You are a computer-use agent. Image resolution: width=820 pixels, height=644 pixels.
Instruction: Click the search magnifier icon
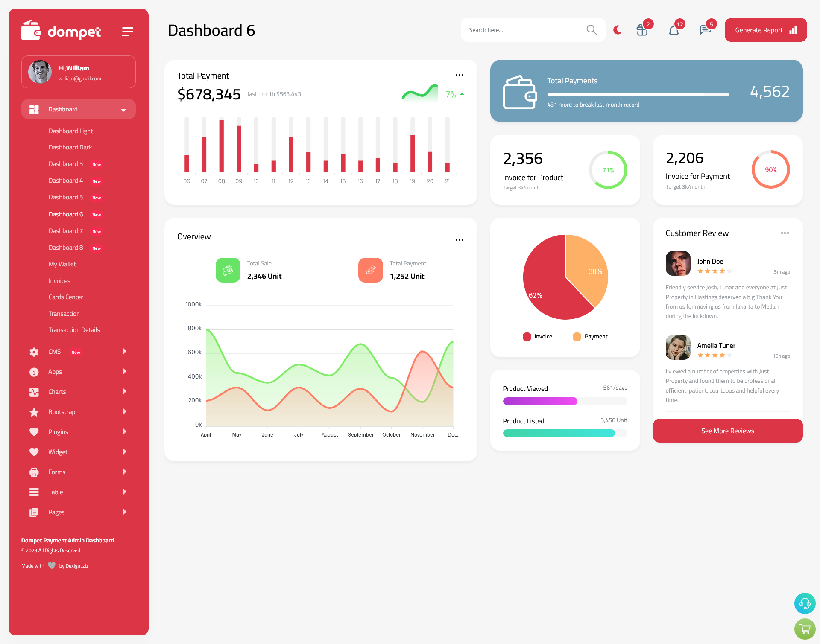tap(591, 30)
